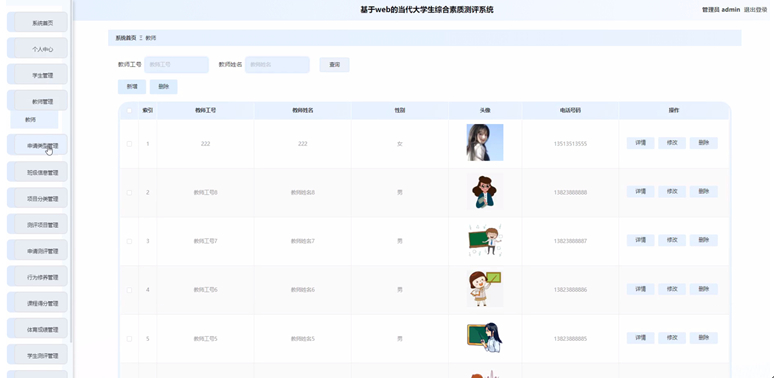Click 删除 for 教师工号5 row
Image resolution: width=775 pixels, height=378 pixels.
(x=704, y=338)
